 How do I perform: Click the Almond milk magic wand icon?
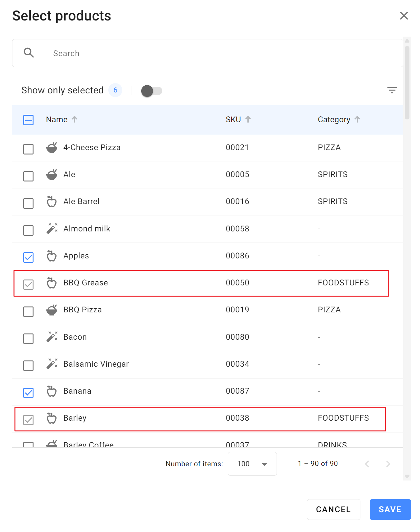click(52, 229)
